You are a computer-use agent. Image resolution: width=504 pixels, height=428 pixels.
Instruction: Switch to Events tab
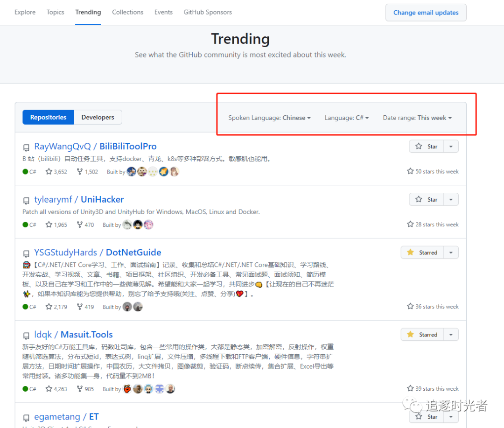click(163, 12)
